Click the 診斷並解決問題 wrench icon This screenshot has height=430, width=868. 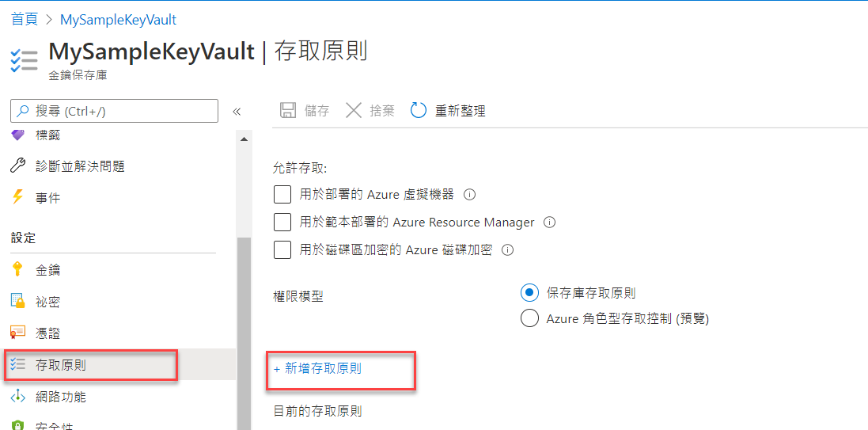pyautogui.click(x=18, y=166)
